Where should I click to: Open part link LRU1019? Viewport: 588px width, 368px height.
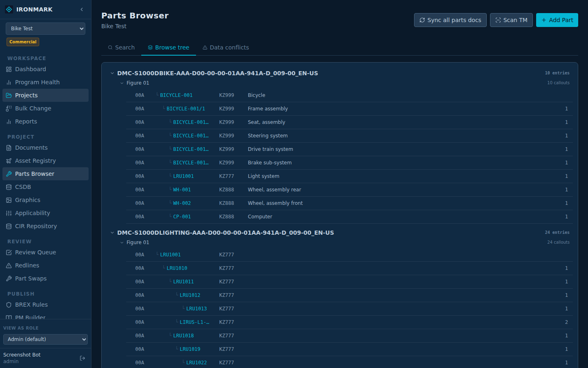[x=190, y=349]
